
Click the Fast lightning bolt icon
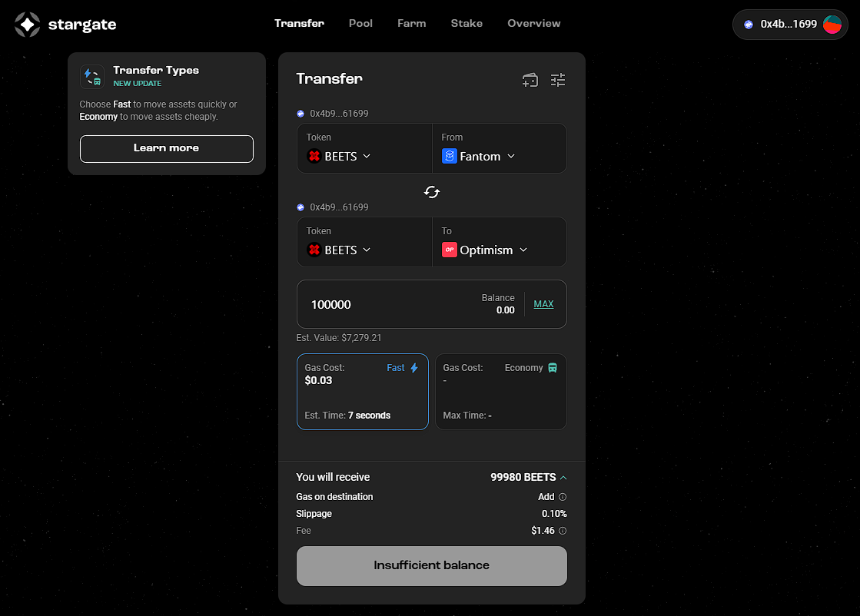coord(414,368)
